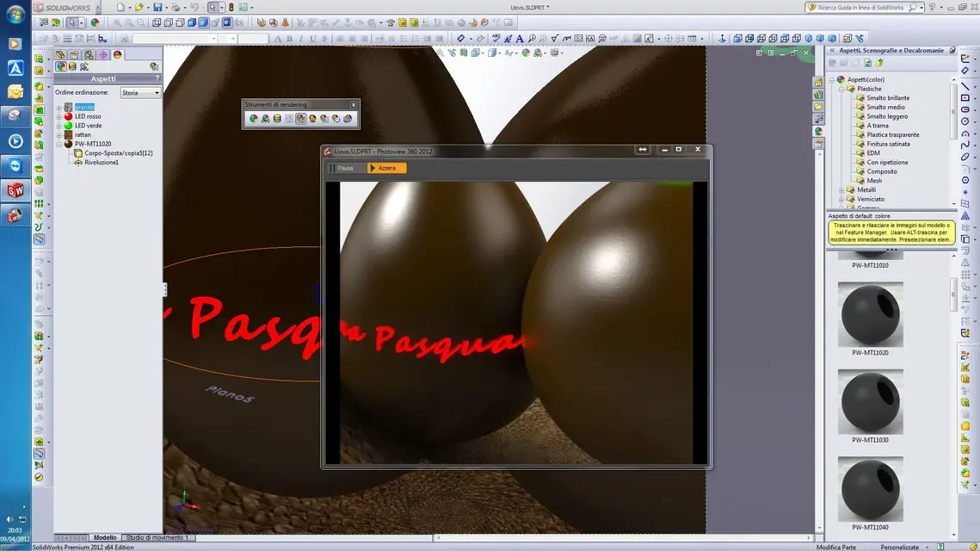Toggle Italic text formatting
Screen dimensions: 980x551
301,39
